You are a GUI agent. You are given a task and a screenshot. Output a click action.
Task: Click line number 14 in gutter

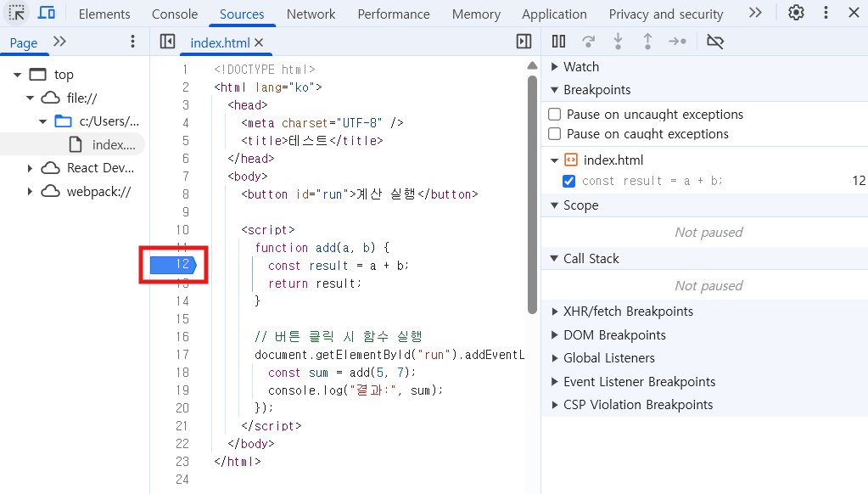tap(182, 300)
